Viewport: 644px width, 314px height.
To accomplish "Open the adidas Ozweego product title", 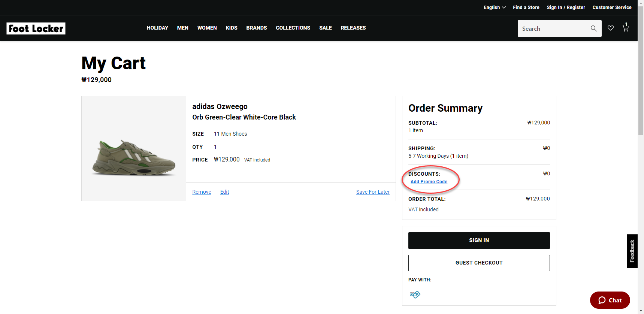I will pos(220,106).
